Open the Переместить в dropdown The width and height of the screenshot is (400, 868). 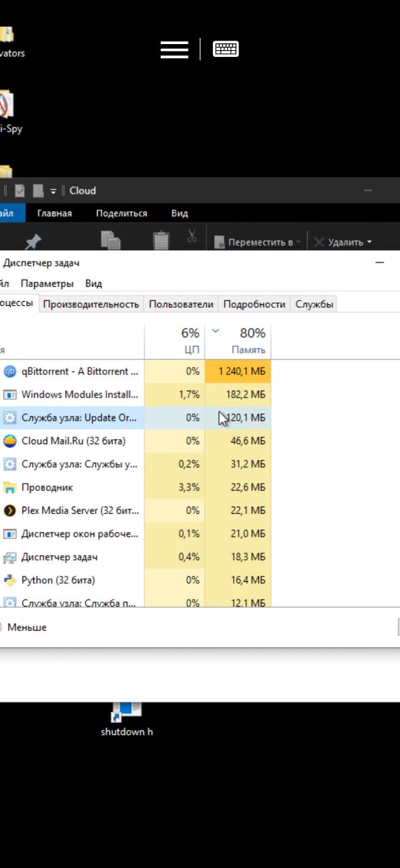[x=257, y=242]
